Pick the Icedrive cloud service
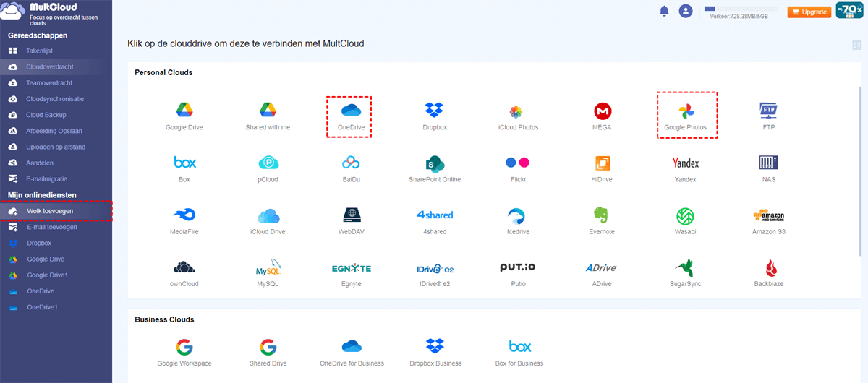868x383 pixels. tap(516, 215)
